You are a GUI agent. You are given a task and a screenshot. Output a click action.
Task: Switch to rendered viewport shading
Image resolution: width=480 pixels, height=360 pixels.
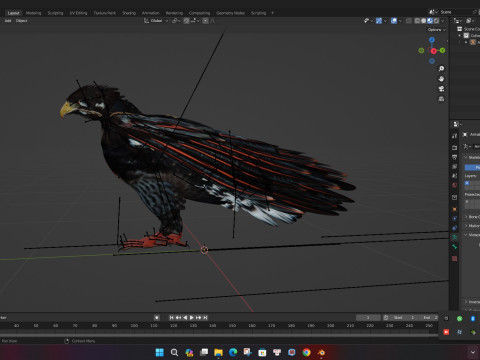tap(436, 21)
